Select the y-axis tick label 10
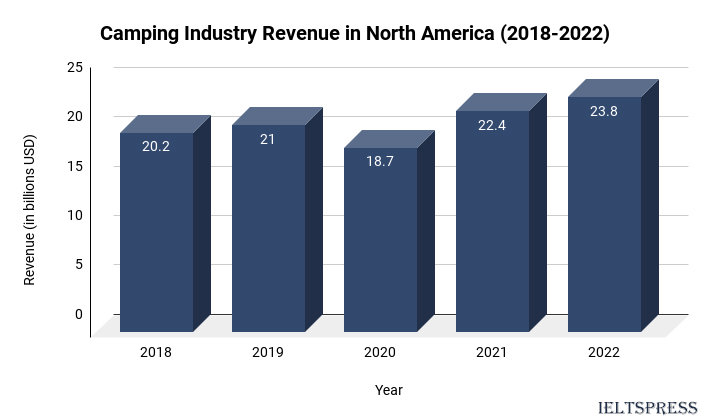Screen dimensions: 709x420 [75, 215]
